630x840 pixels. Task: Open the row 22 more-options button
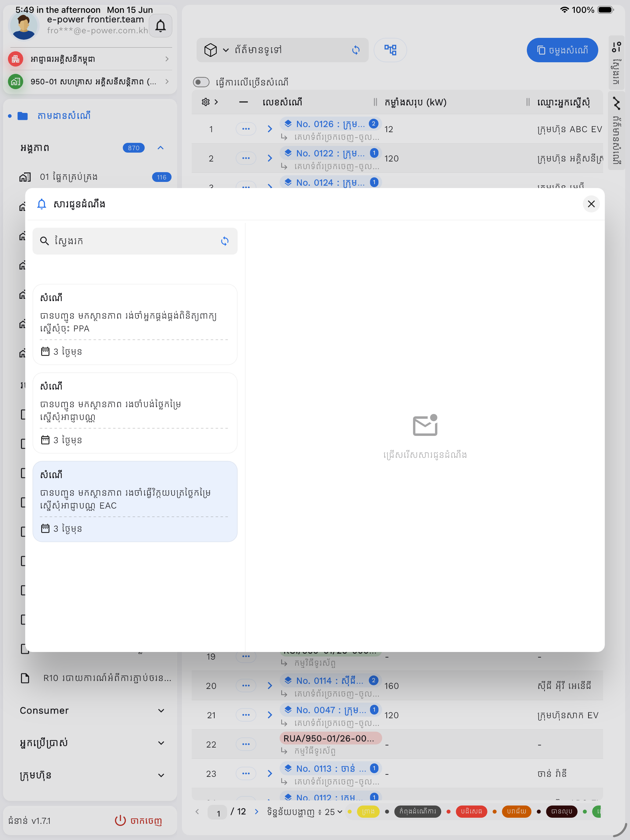(246, 744)
